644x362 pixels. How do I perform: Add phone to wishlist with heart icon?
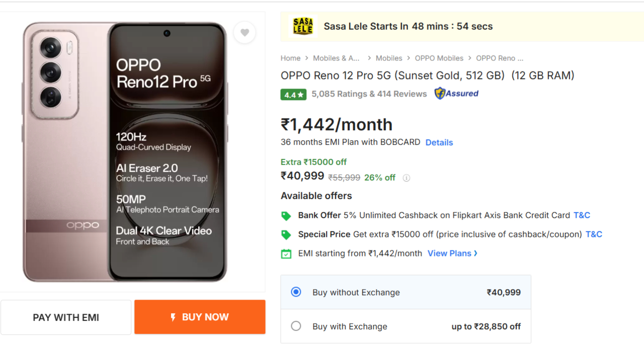pyautogui.click(x=245, y=33)
